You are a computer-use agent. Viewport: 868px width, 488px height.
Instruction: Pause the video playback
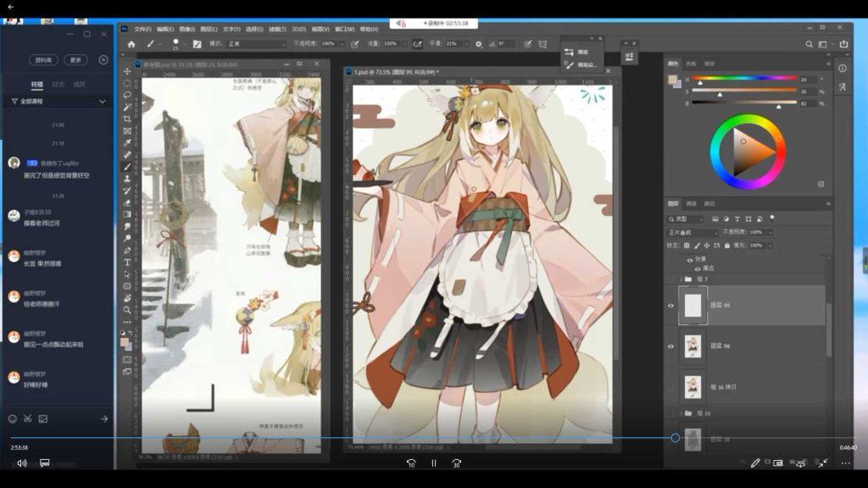pos(433,463)
